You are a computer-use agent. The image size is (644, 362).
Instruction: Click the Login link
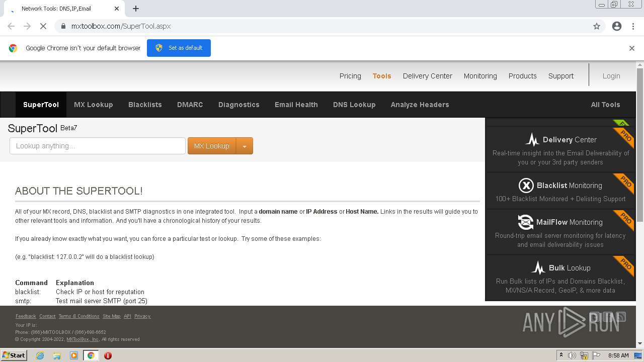tap(611, 76)
